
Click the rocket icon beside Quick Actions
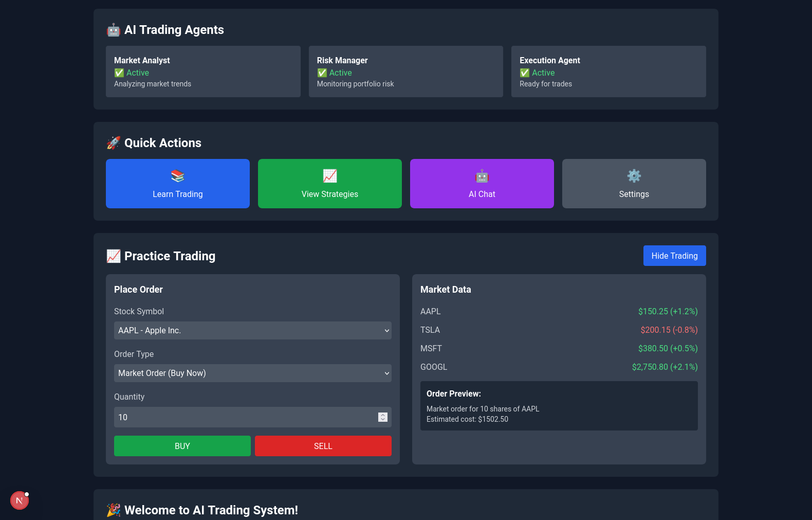[114, 143]
